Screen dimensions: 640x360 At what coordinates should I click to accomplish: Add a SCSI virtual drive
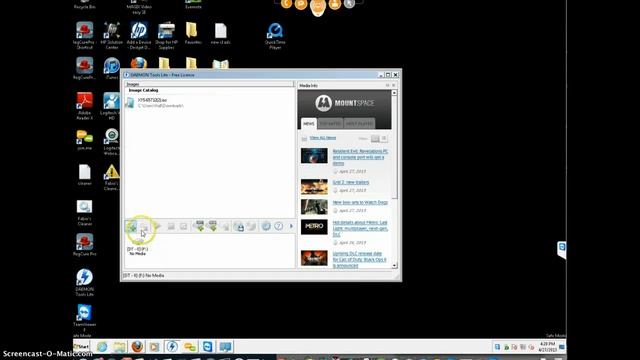(213, 226)
